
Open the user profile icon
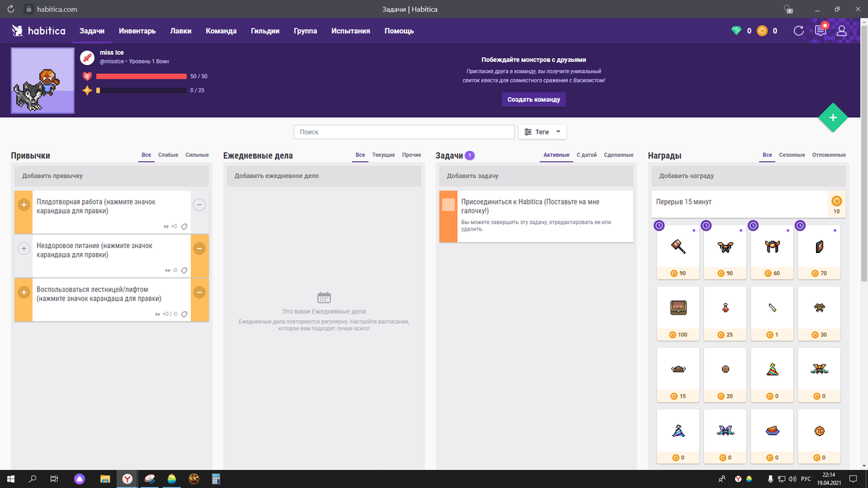842,31
